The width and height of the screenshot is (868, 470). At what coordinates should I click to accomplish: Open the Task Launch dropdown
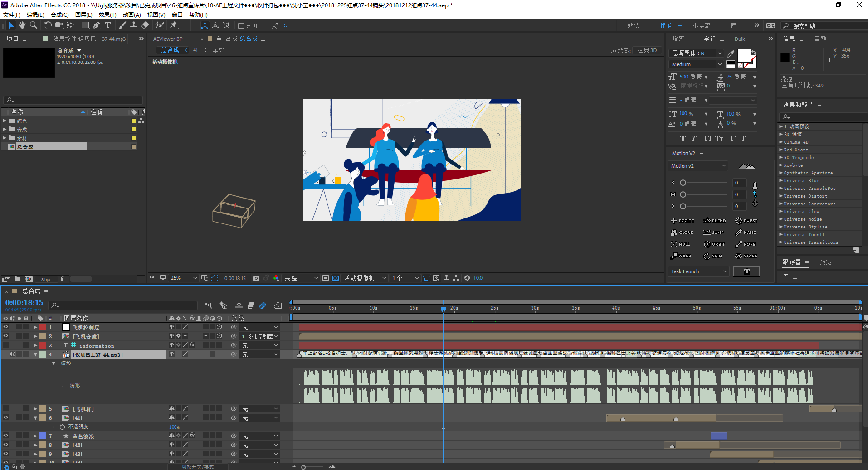point(698,271)
